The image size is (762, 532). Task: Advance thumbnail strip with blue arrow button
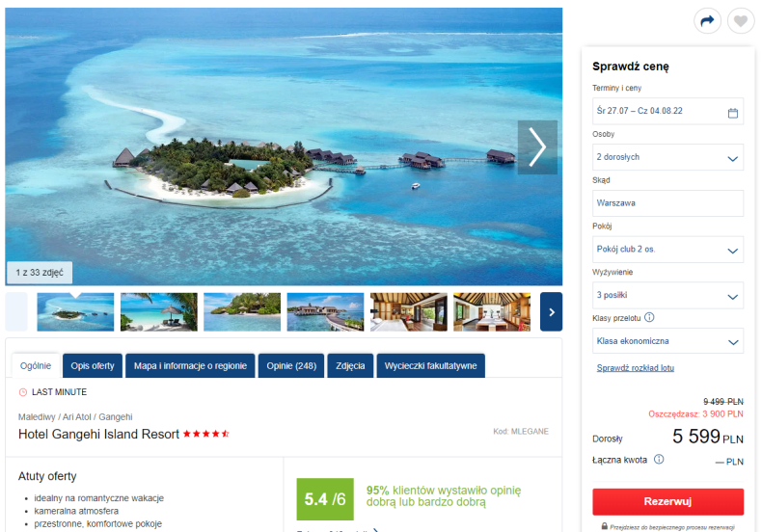[x=551, y=312]
